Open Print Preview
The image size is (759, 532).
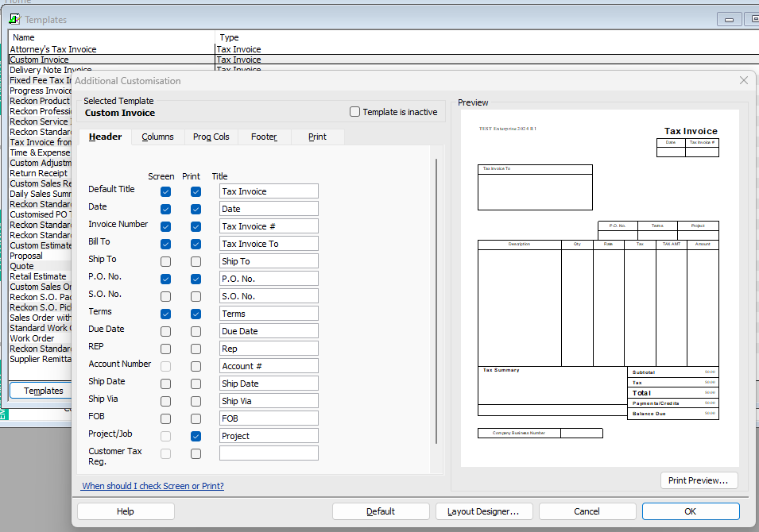point(699,480)
